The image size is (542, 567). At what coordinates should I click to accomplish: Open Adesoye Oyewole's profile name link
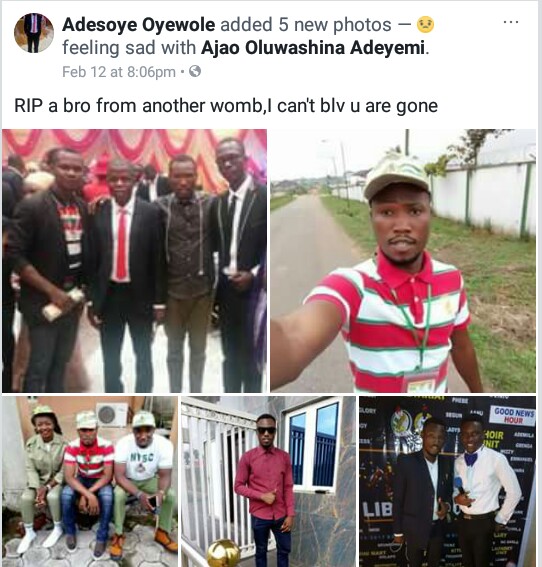(x=138, y=25)
